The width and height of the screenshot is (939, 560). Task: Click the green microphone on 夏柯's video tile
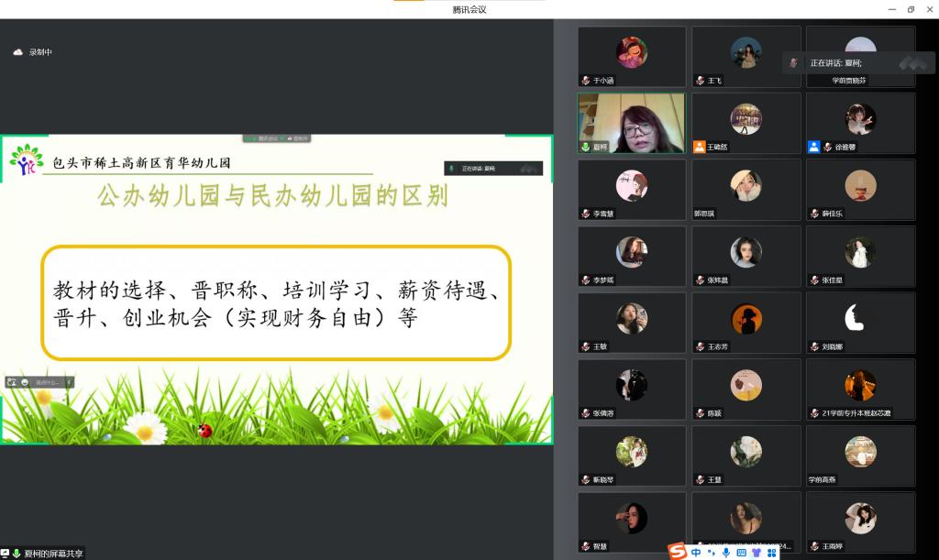click(x=585, y=147)
